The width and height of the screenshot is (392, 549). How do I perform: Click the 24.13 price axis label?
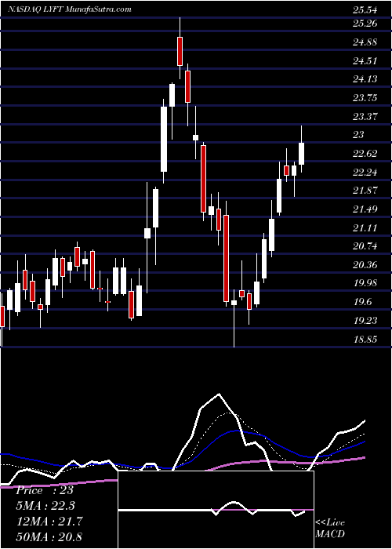pos(365,79)
